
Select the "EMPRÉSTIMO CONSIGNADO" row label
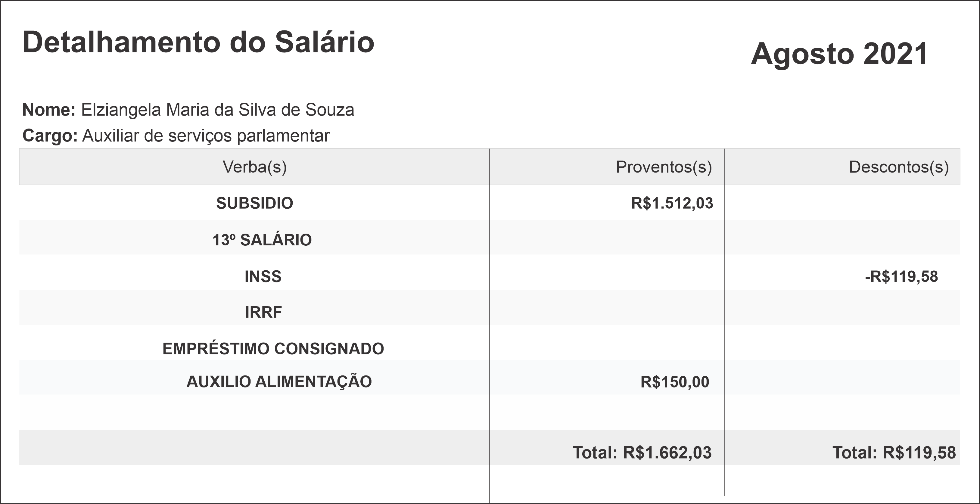pos(273,349)
